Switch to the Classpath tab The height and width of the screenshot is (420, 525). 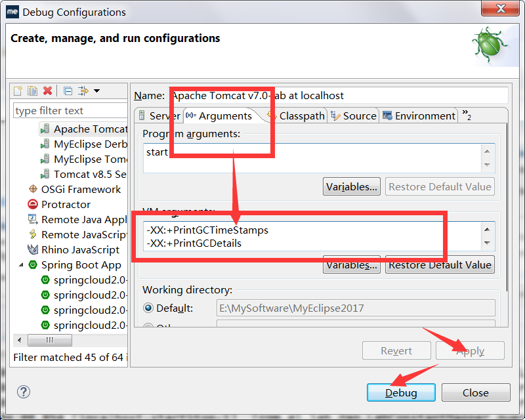(x=297, y=116)
